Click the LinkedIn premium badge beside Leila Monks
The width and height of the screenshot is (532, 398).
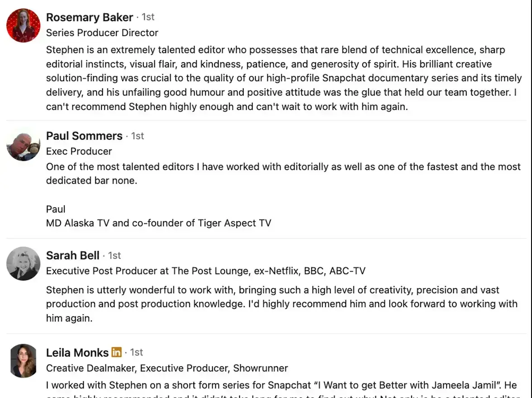[116, 352]
